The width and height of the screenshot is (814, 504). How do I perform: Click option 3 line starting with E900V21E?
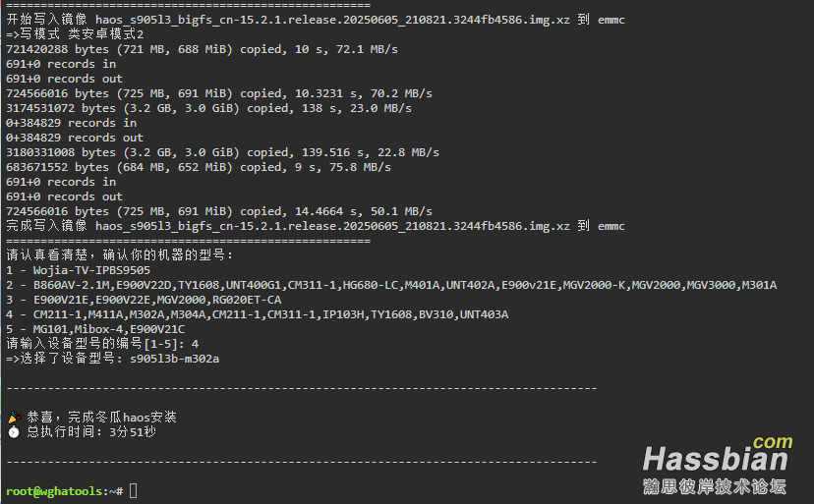coord(144,300)
